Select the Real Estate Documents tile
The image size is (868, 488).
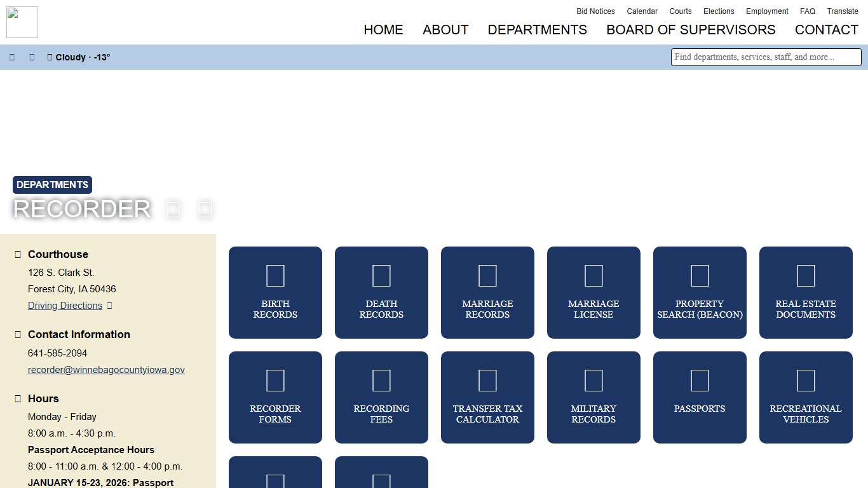click(806, 292)
